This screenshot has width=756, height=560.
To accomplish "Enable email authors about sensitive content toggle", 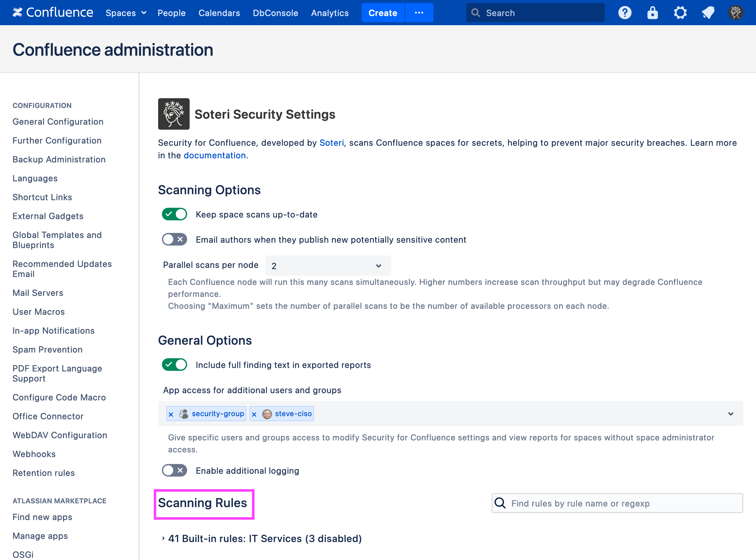I will tap(174, 239).
